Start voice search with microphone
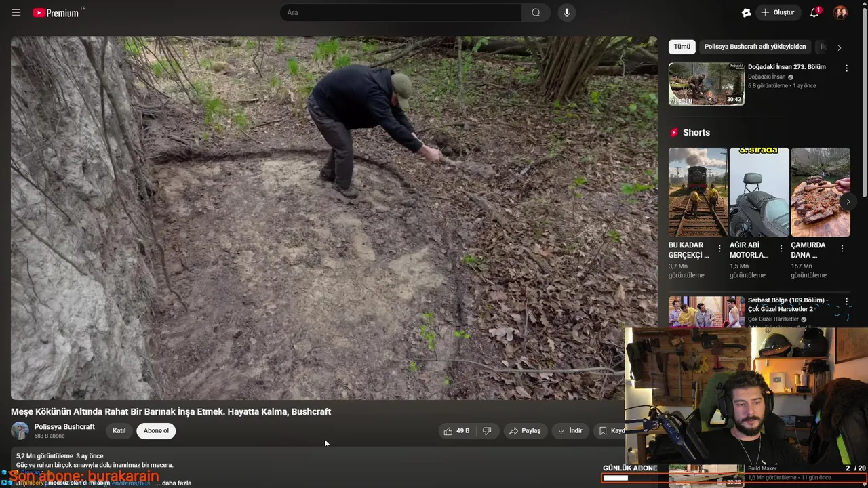 567,13
